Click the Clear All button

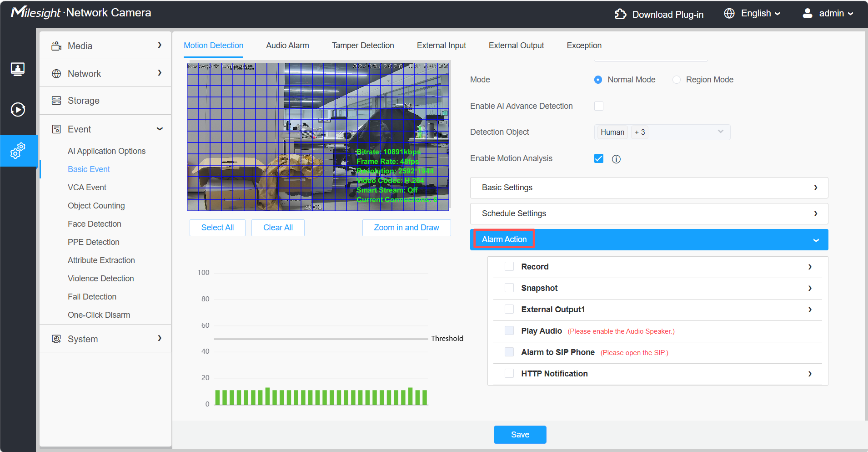point(278,228)
